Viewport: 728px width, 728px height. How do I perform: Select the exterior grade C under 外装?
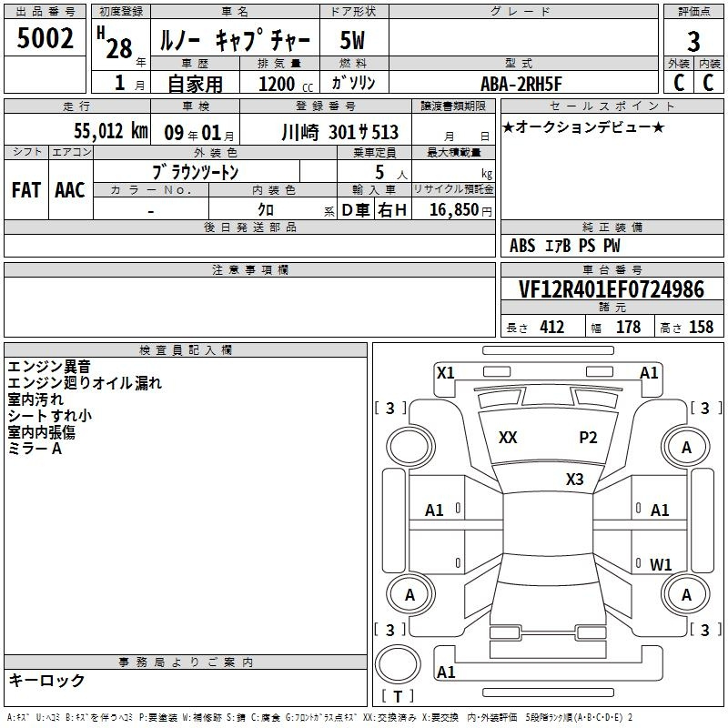click(679, 83)
